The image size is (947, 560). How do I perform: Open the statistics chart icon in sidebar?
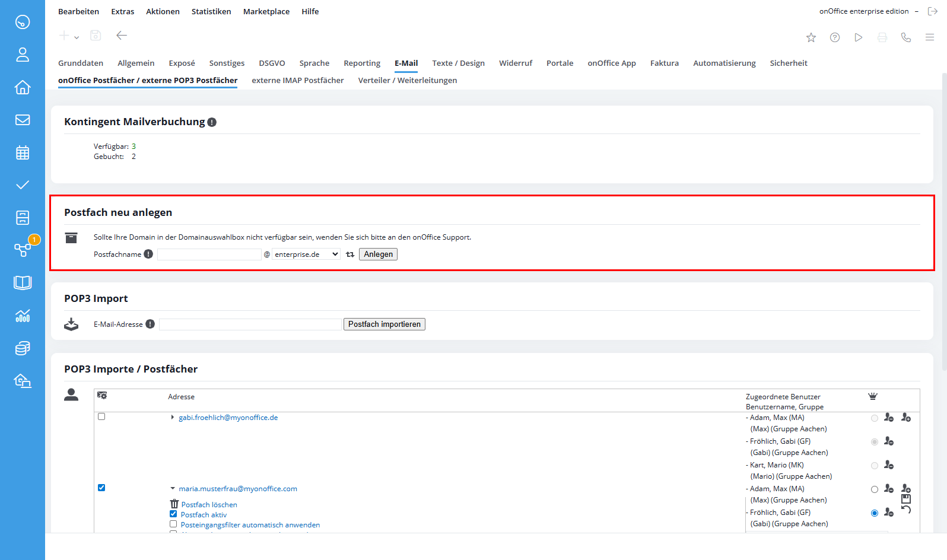(23, 316)
